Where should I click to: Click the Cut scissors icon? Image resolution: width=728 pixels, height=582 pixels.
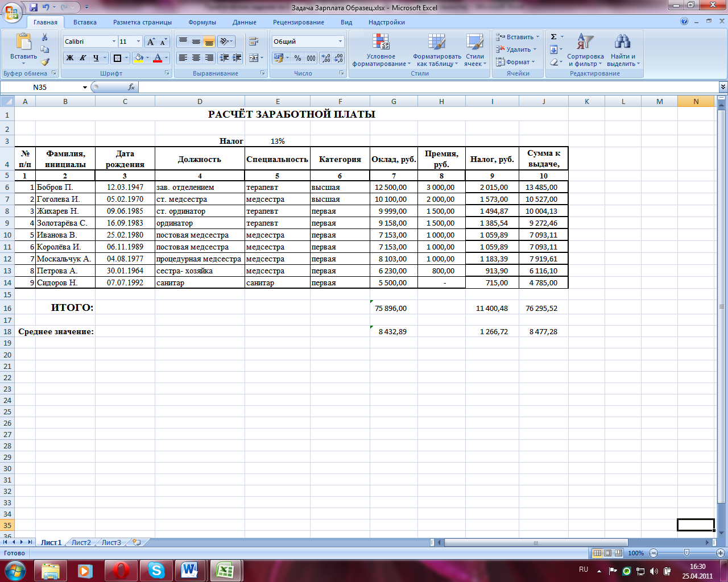(x=45, y=38)
